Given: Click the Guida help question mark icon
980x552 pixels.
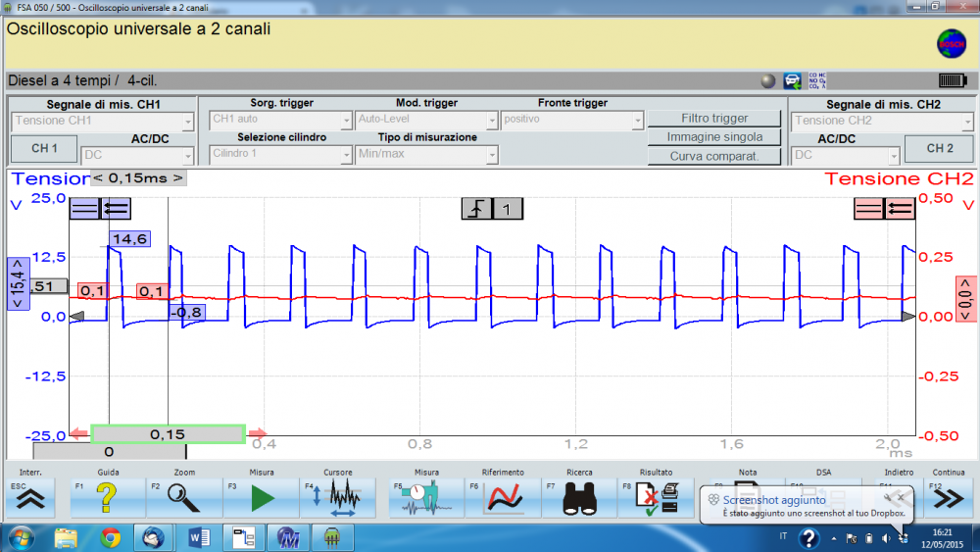Looking at the screenshot, I should point(108,497).
